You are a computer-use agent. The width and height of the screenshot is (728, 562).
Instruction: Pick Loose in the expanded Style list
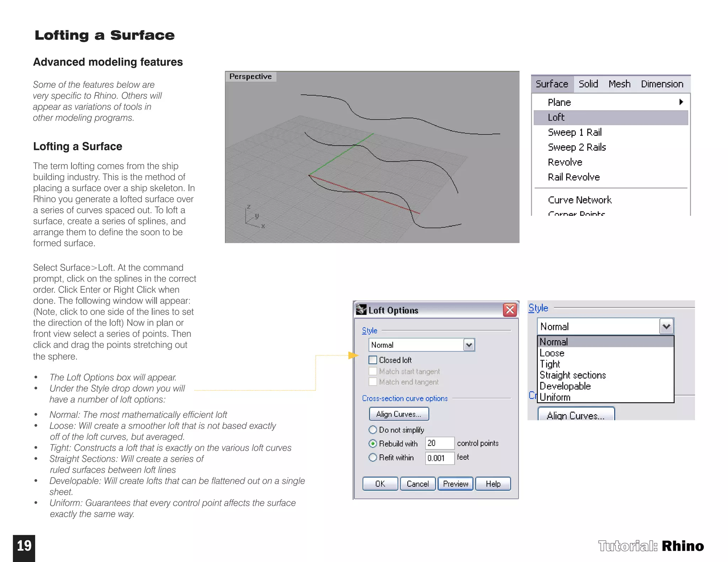(x=606, y=353)
